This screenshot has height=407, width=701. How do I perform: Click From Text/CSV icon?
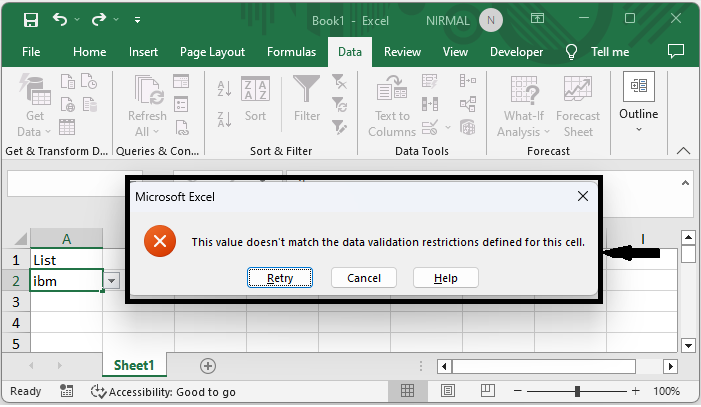coord(68,81)
